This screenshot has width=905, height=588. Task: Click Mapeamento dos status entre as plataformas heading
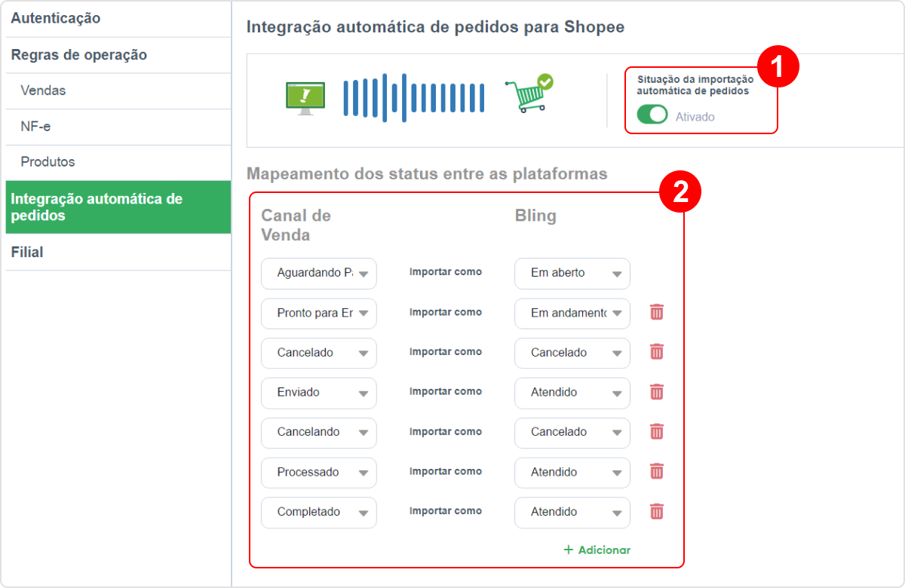tap(427, 174)
